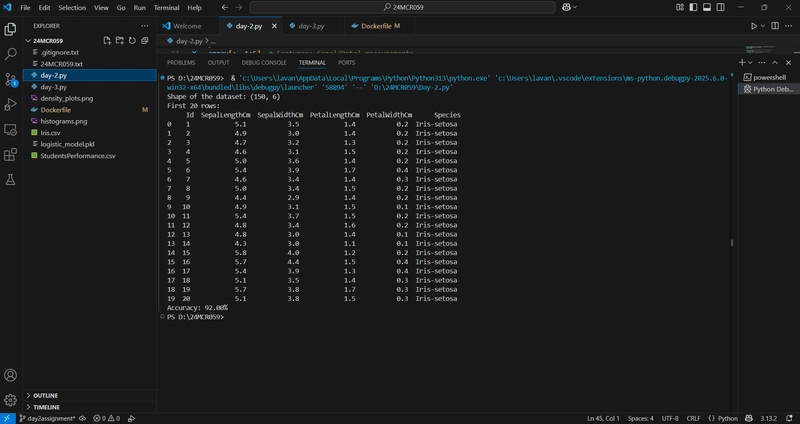Open the Testing flask view
This screenshot has height=424, width=800.
pos(10,180)
